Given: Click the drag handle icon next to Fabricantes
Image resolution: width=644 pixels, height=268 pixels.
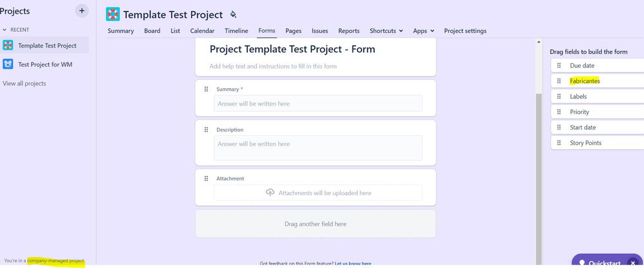Looking at the screenshot, I should click(559, 81).
